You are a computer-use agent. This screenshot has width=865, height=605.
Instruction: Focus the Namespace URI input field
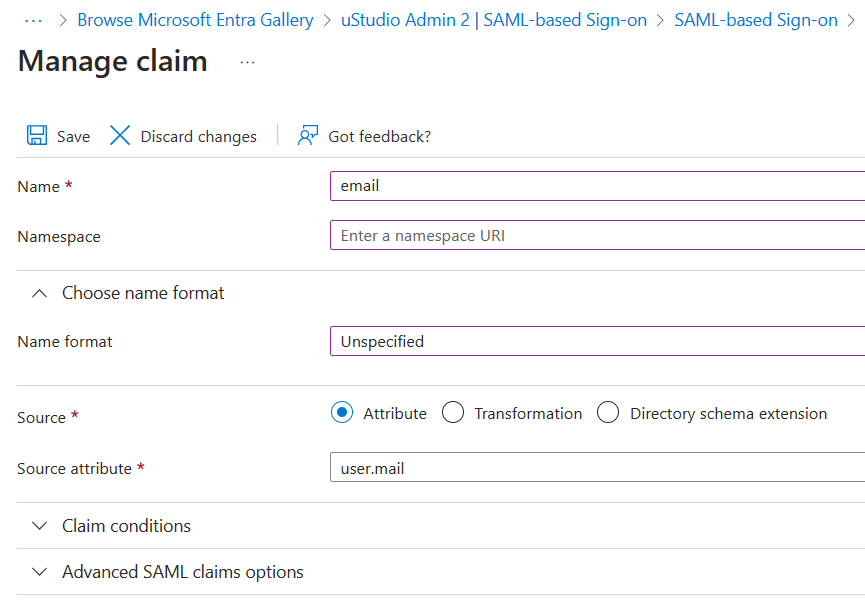pyautogui.click(x=596, y=236)
